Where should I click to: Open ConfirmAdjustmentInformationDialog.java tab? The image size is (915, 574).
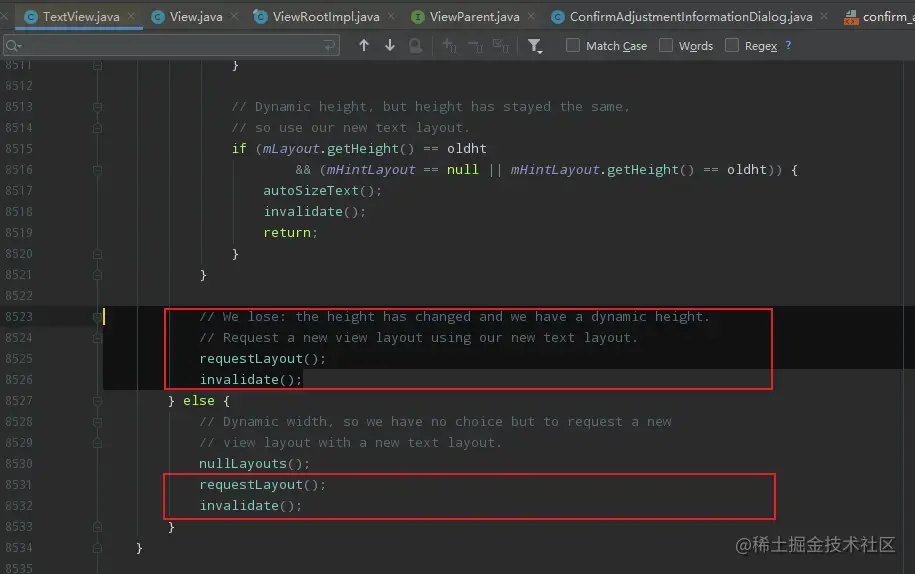(691, 16)
